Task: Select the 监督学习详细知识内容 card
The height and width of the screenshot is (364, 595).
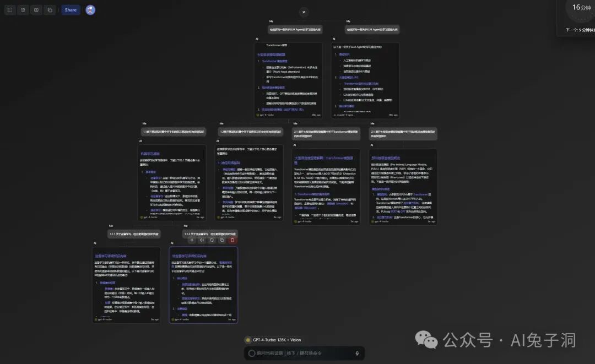Action: [x=126, y=285]
